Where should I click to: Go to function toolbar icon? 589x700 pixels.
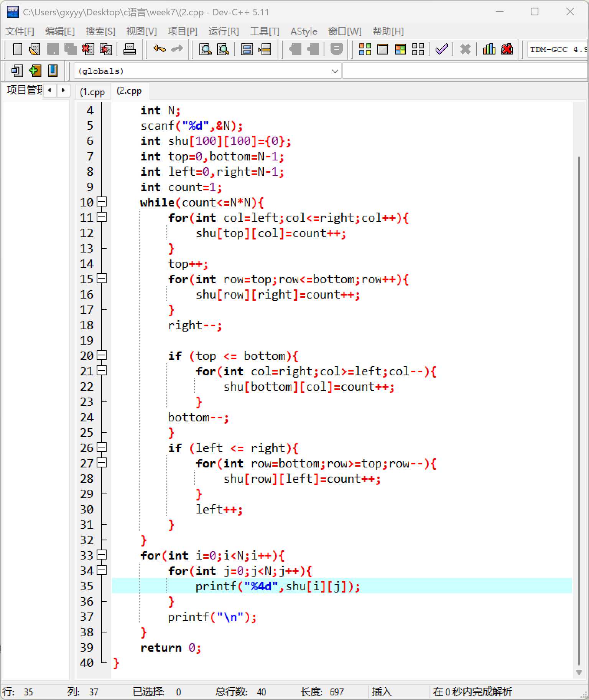click(x=247, y=49)
